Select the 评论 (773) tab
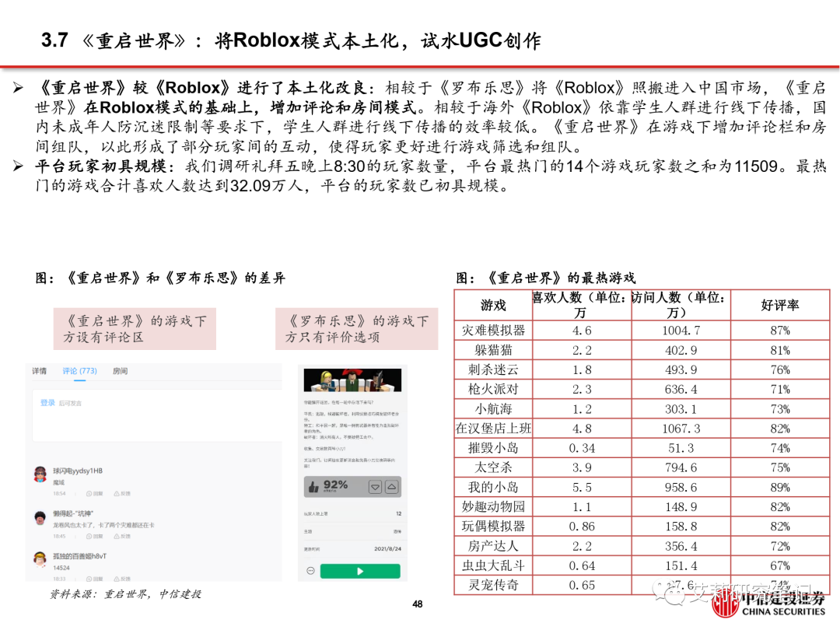This screenshot has width=840, height=630. pos(79,371)
